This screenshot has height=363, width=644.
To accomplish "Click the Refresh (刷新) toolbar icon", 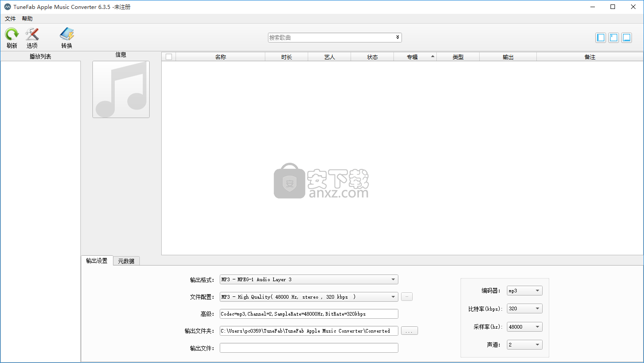I will pos(12,34).
